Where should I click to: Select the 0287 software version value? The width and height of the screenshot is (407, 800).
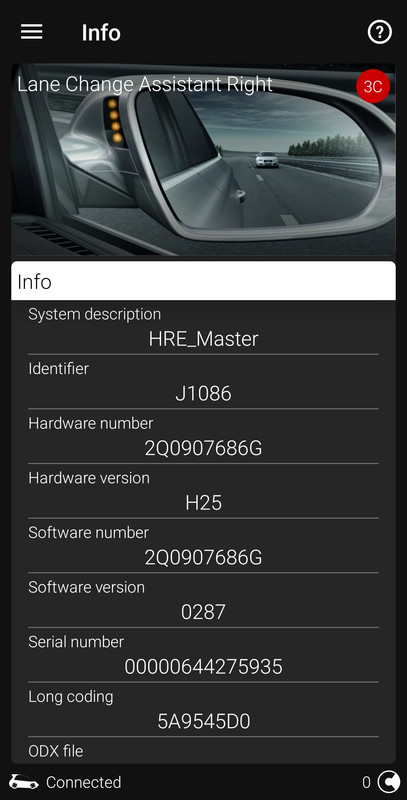pyautogui.click(x=204, y=612)
